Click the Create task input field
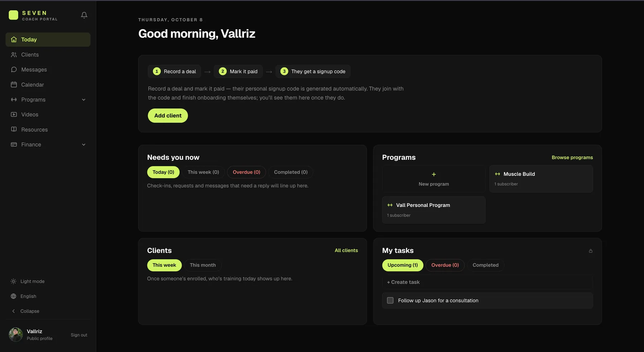This screenshot has height=352, width=644. [487, 282]
